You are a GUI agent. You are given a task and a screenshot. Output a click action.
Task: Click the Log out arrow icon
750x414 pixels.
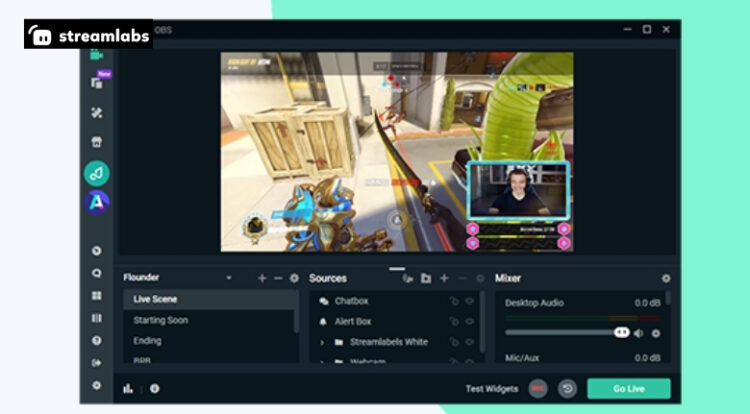click(97, 363)
